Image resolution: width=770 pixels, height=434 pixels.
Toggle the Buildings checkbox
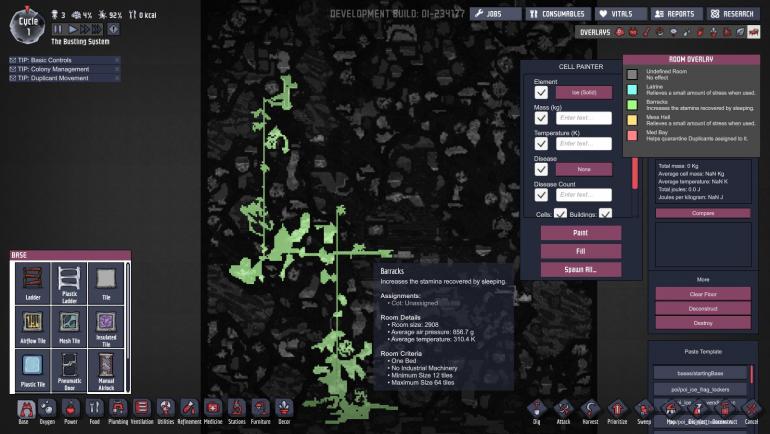point(605,214)
